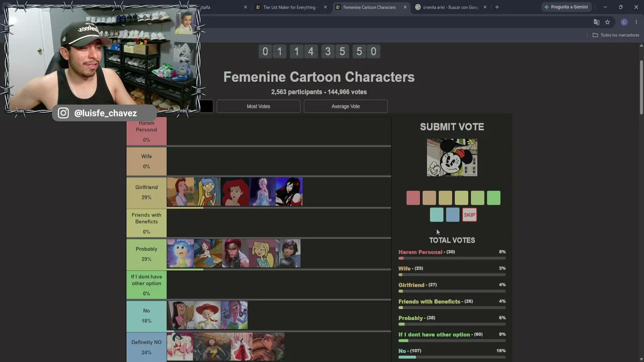Vote with the blue Definetly NO swatch
The image size is (644, 362).
[453, 215]
